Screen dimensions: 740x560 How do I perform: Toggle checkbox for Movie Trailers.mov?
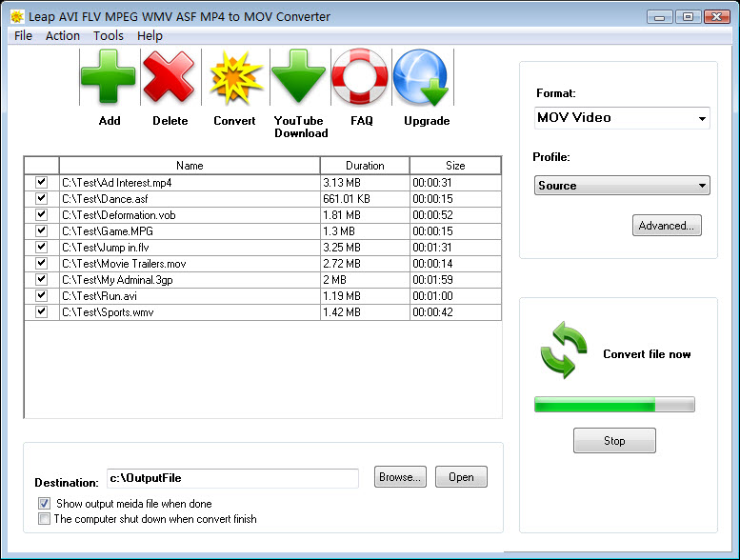[42, 263]
